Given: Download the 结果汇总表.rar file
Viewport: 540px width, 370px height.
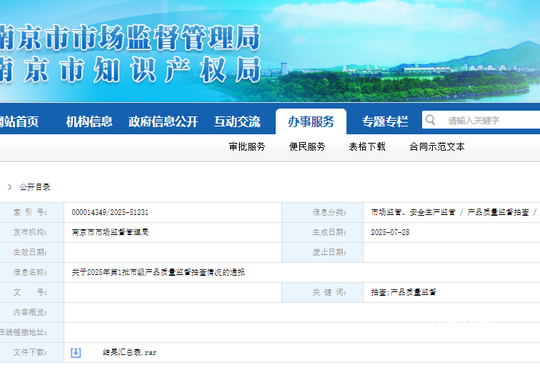Looking at the screenshot, I should tap(129, 352).
